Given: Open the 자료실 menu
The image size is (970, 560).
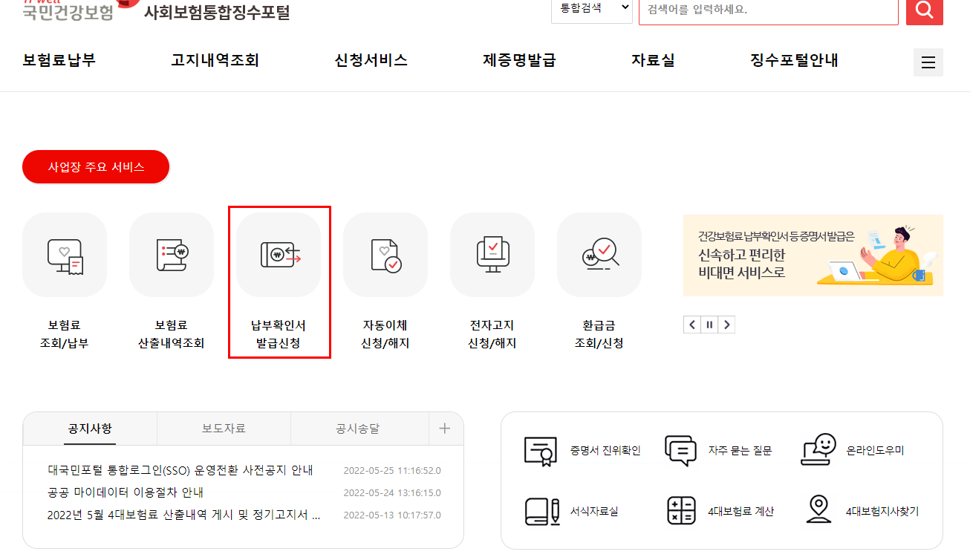Looking at the screenshot, I should coord(654,61).
